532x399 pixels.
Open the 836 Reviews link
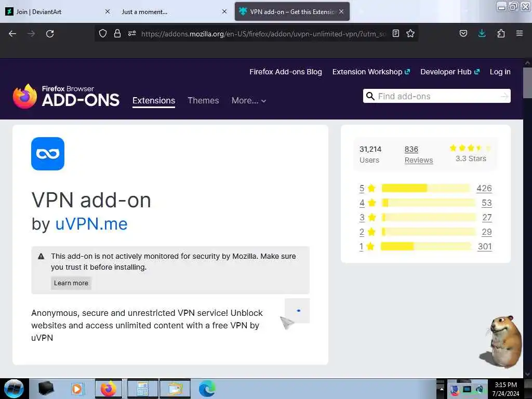(419, 155)
